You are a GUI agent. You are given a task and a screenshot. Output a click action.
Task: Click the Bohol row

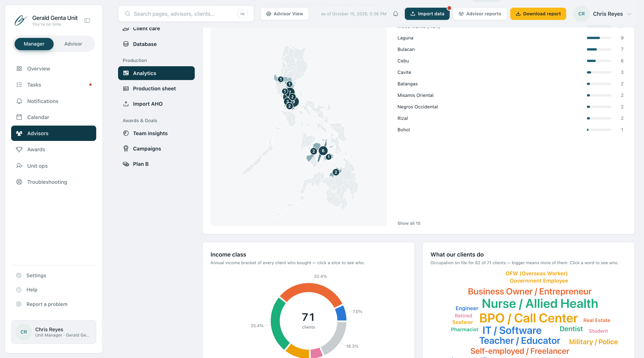[x=510, y=130]
